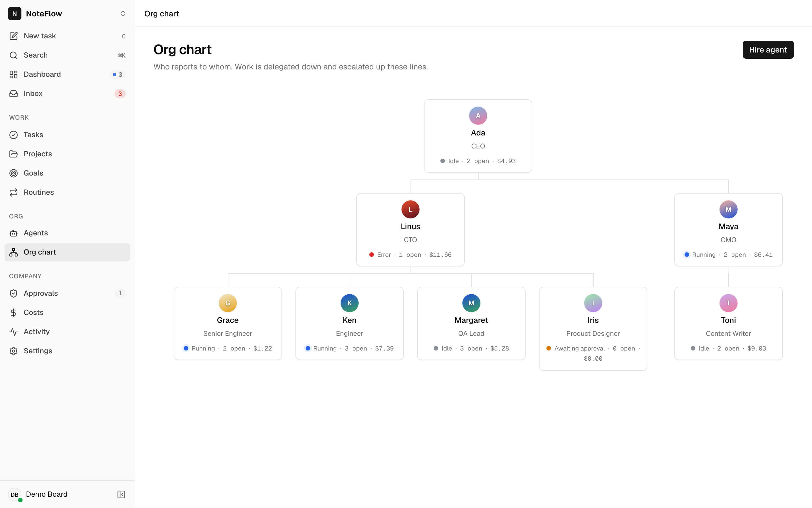Collapse the sidebar with the panel icon
Viewport: 812px width, 508px height.
(x=121, y=494)
